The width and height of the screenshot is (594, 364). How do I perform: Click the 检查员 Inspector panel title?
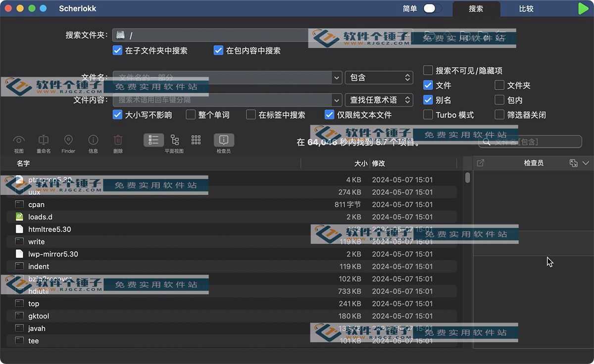(x=534, y=163)
